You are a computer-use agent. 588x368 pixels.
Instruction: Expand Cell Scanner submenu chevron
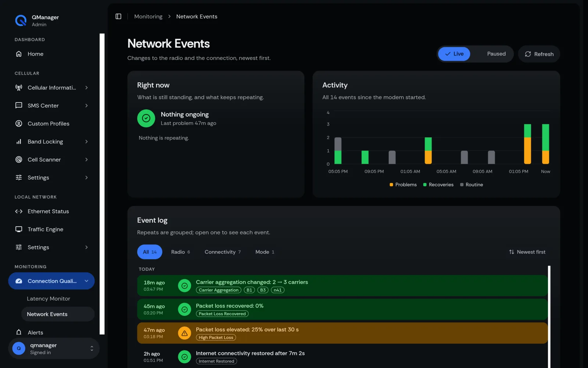coord(87,160)
